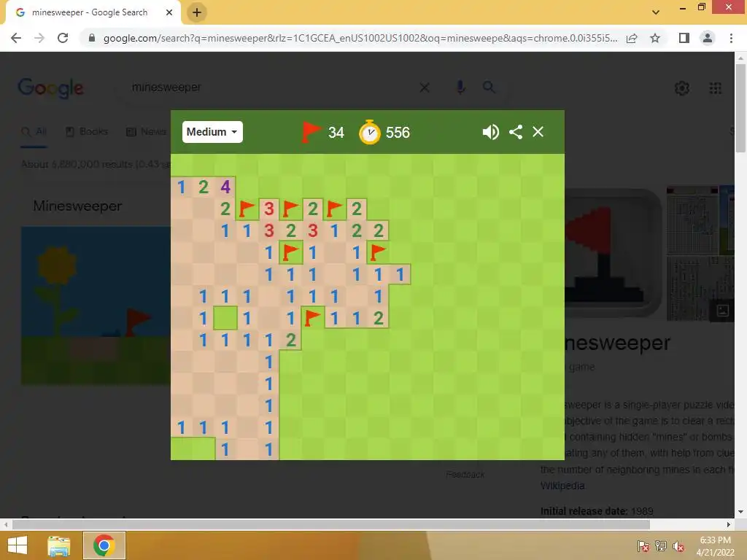Open the Action Center flag tray icon
The width and height of the screenshot is (747, 560).
643,546
